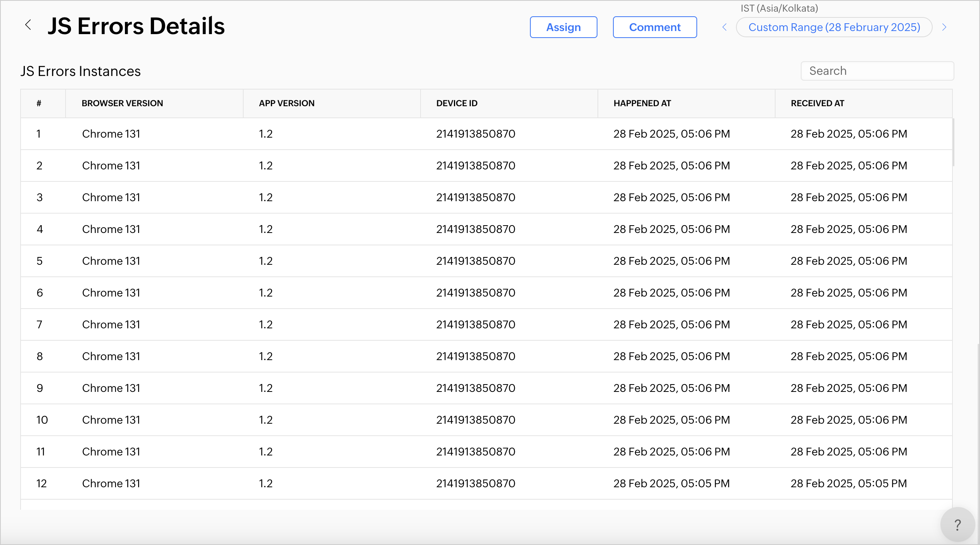The image size is (980, 545).
Task: Click the Device ID column header
Action: coord(457,103)
